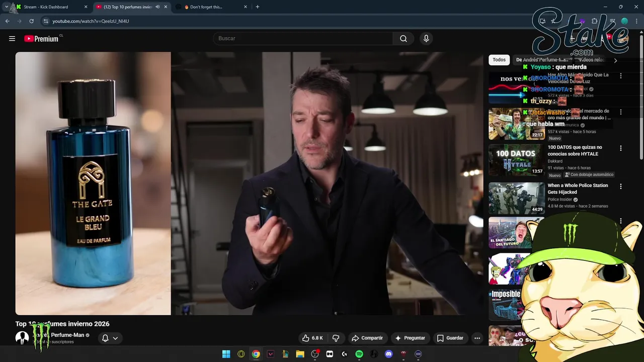Like the video with thumbs up
This screenshot has width=644, height=362.
(x=312, y=338)
